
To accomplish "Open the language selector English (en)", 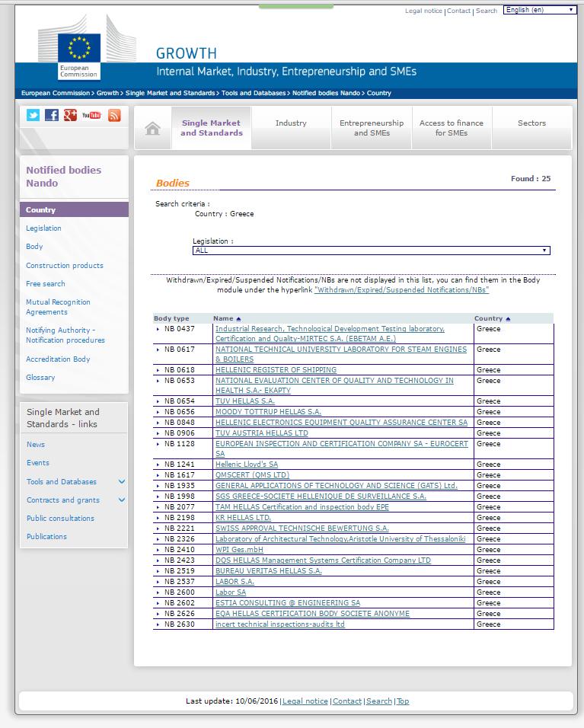I will click(x=540, y=10).
